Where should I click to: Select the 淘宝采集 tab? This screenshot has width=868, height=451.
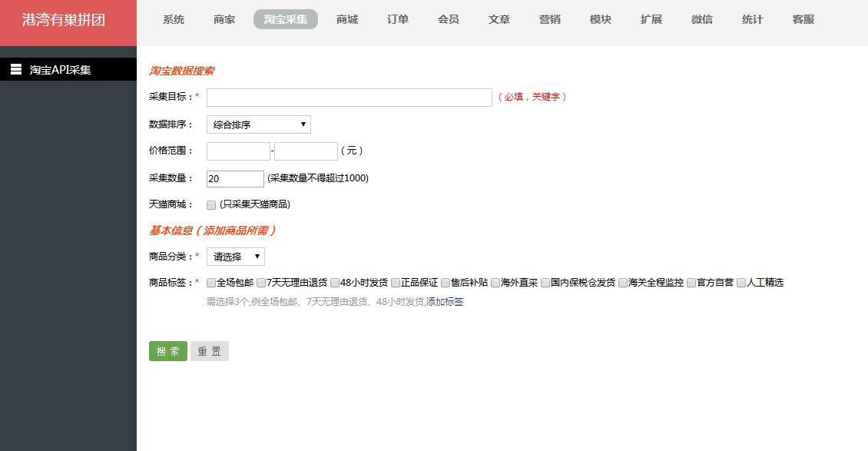[286, 19]
